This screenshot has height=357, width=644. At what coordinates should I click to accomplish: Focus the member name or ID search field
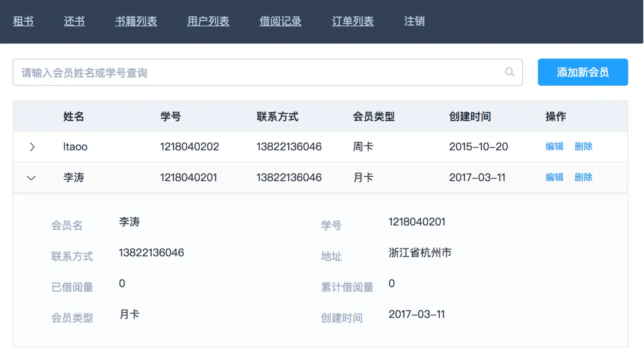pyautogui.click(x=267, y=72)
